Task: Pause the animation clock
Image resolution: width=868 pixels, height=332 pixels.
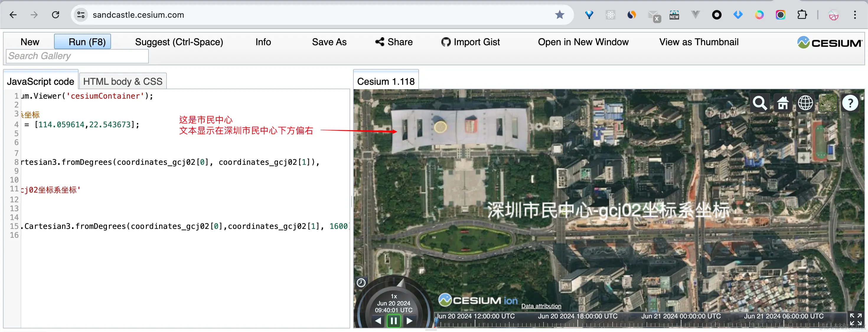Action: coord(394,320)
